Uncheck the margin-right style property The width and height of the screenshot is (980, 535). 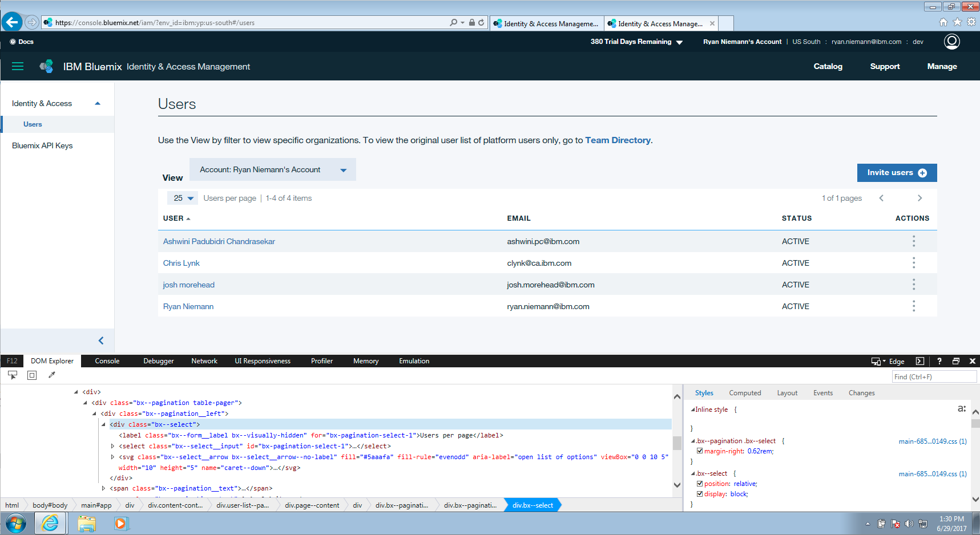700,451
